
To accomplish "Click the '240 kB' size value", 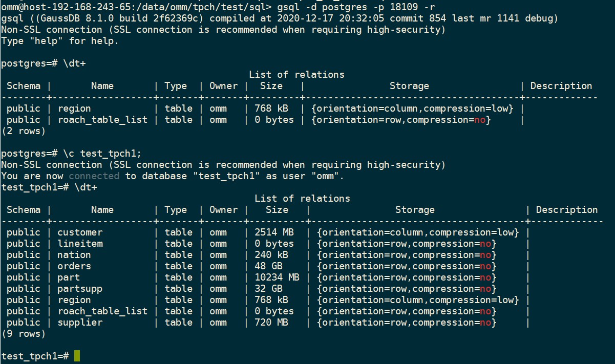I will pyautogui.click(x=271, y=255).
